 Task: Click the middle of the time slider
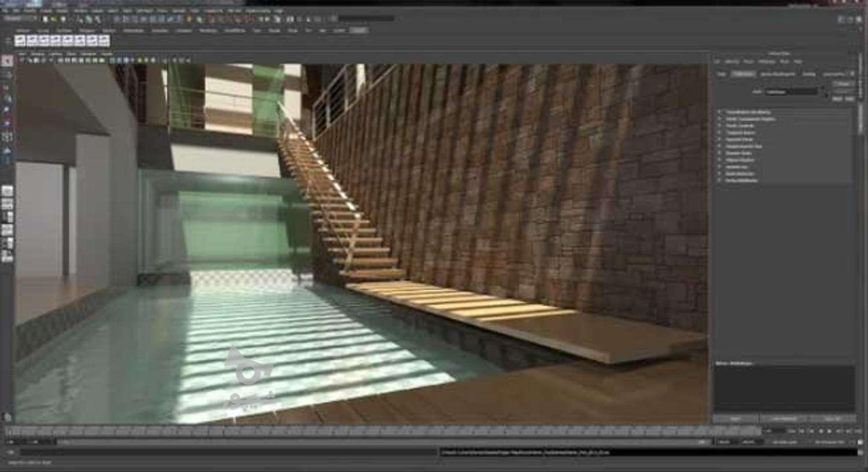coord(382,431)
